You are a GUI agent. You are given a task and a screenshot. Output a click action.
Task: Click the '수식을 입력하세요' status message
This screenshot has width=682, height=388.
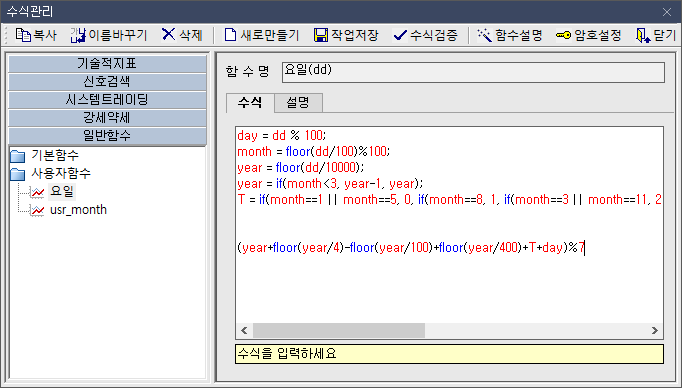[449, 354]
